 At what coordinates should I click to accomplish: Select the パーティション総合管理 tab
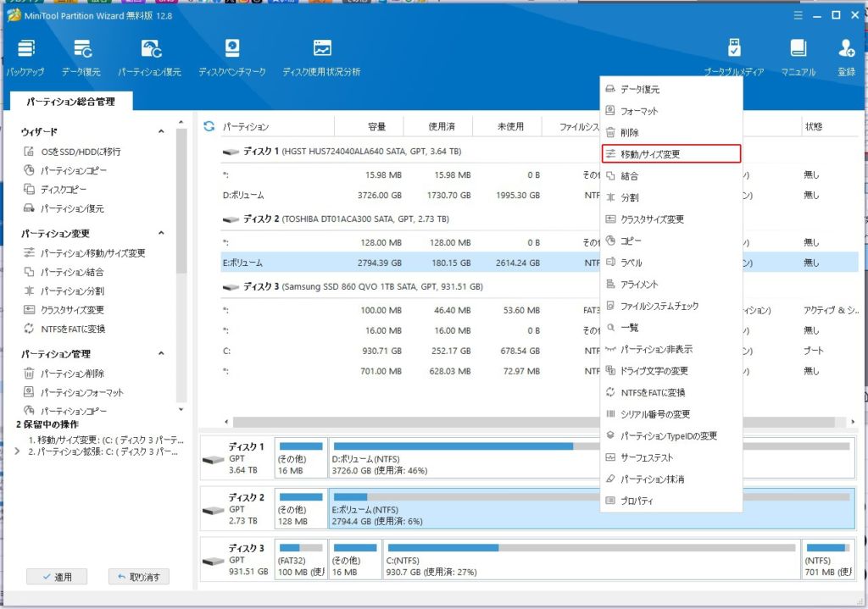(70, 102)
